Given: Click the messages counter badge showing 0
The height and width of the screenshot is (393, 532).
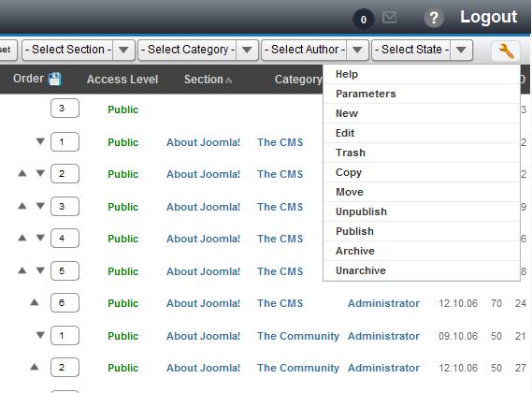Looking at the screenshot, I should (x=364, y=20).
